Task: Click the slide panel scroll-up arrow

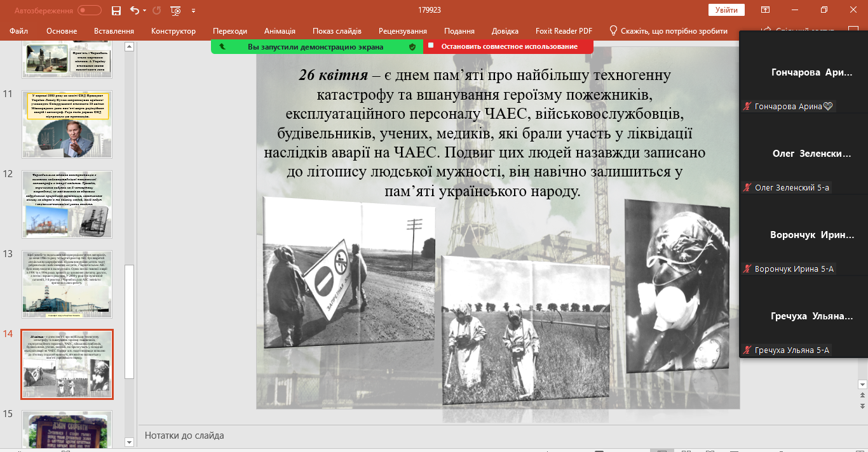Action: click(130, 46)
